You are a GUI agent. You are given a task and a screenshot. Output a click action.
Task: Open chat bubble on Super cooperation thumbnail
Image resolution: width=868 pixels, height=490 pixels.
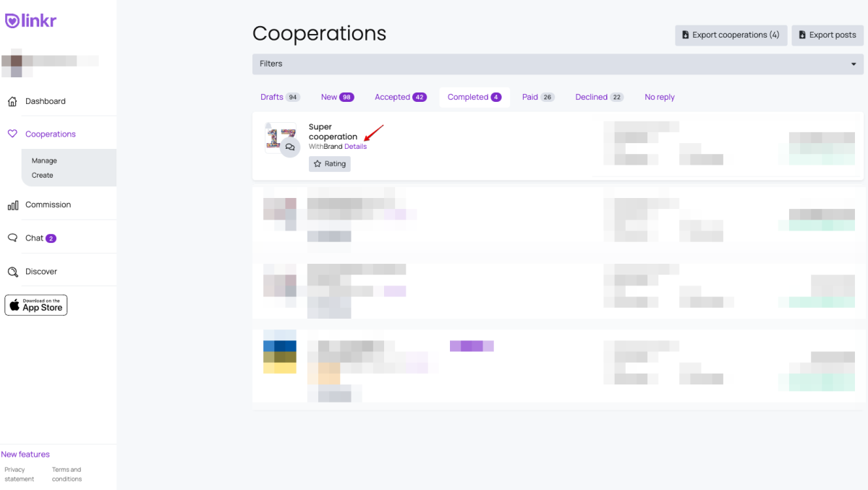tap(290, 147)
